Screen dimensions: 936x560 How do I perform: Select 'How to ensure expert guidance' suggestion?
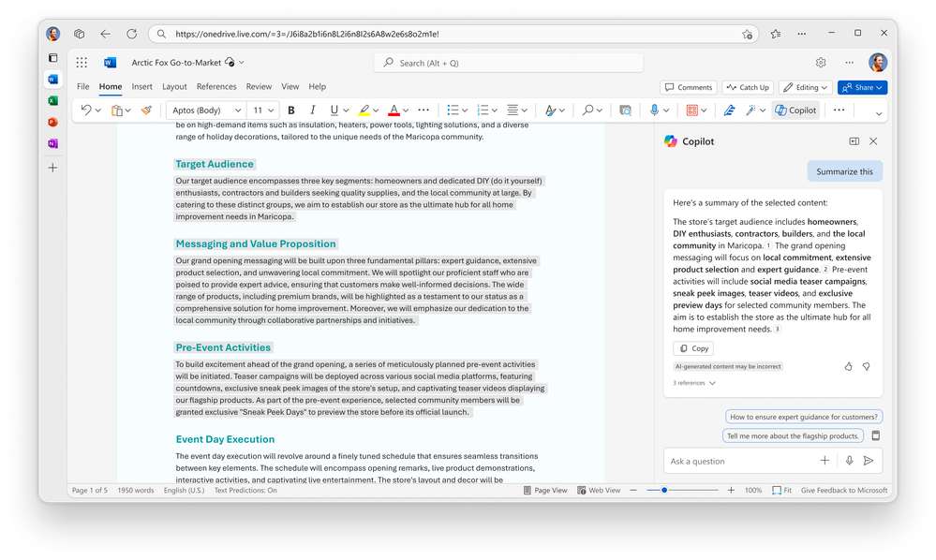pos(804,417)
